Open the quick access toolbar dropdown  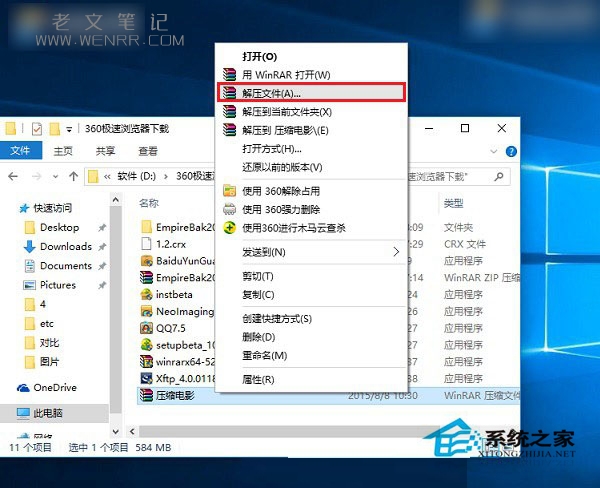(69, 130)
